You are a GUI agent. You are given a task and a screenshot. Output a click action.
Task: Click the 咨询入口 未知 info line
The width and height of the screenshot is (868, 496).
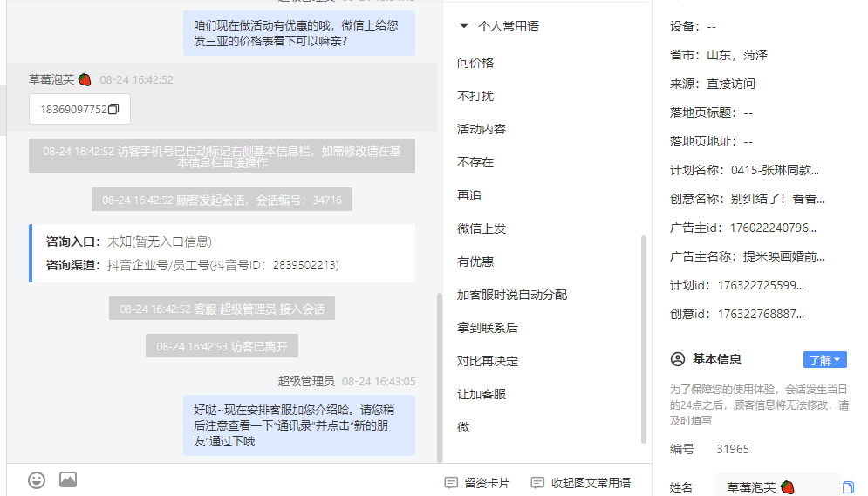tap(128, 241)
